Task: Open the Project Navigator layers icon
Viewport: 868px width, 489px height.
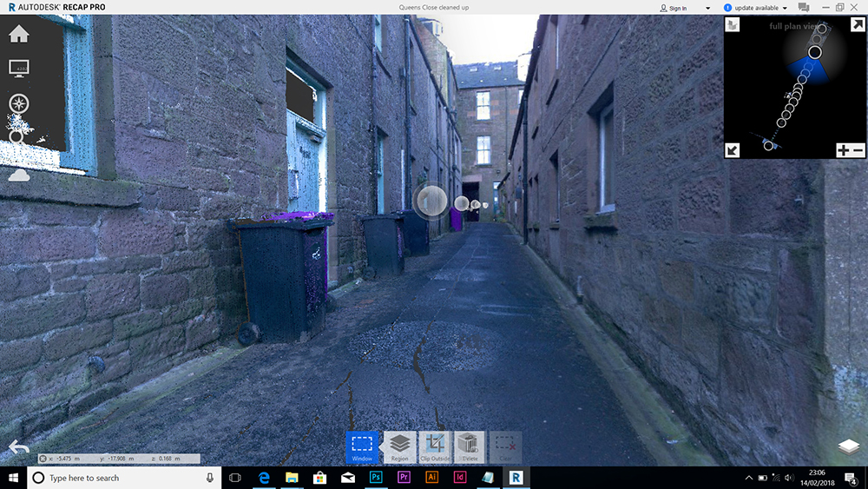Action: click(849, 446)
